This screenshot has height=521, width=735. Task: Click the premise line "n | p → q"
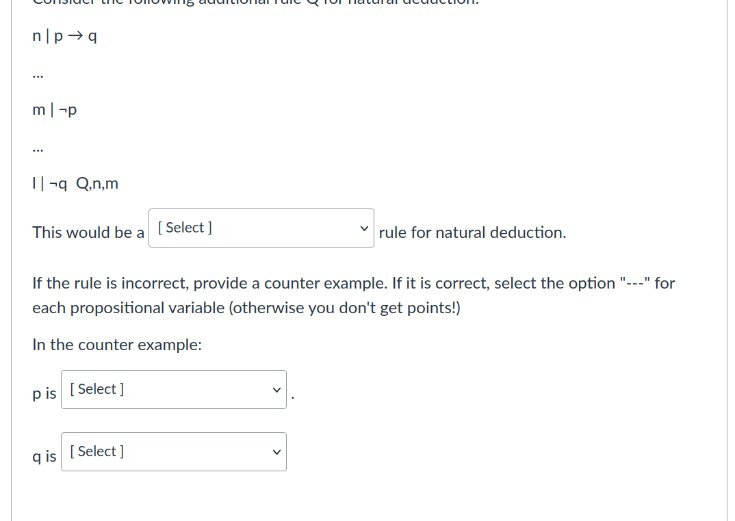(65, 37)
